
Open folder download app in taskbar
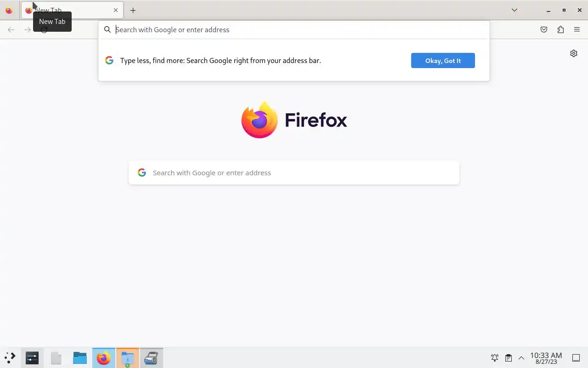click(x=128, y=357)
